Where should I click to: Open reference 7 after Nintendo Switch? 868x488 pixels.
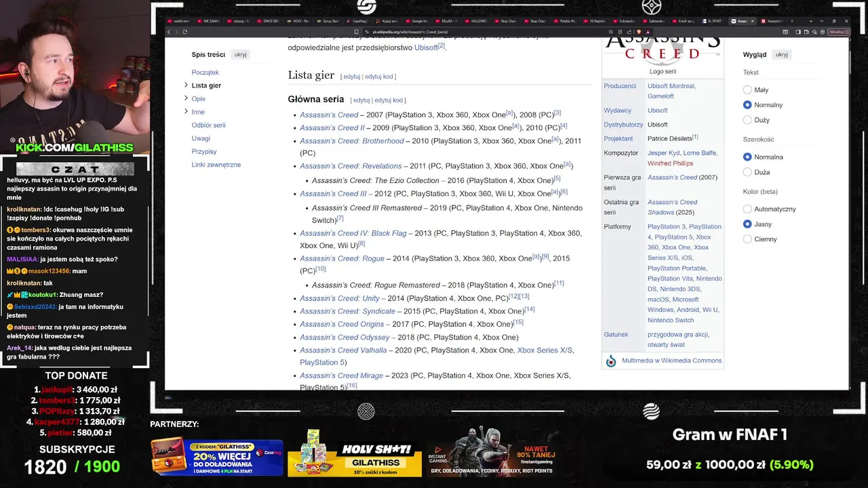(x=340, y=218)
